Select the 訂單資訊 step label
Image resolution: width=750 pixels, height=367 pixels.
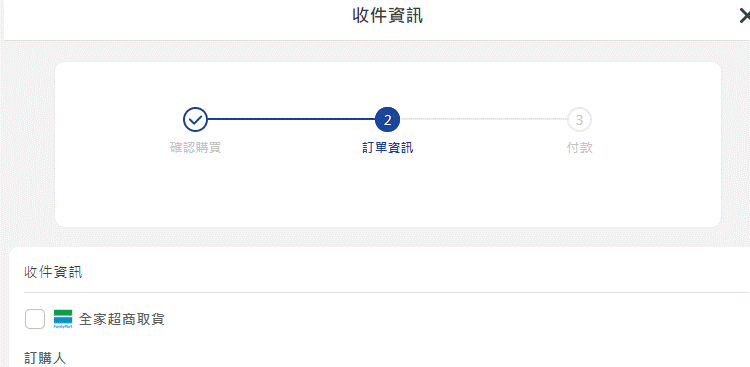tap(387, 148)
